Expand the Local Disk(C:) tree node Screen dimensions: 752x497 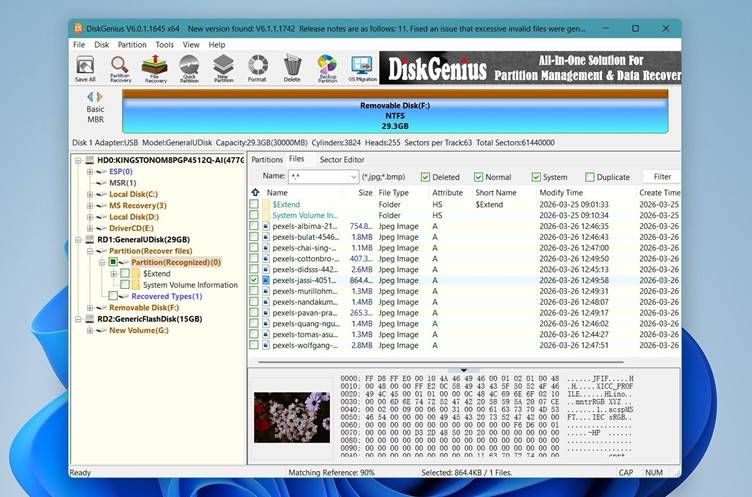click(x=90, y=194)
